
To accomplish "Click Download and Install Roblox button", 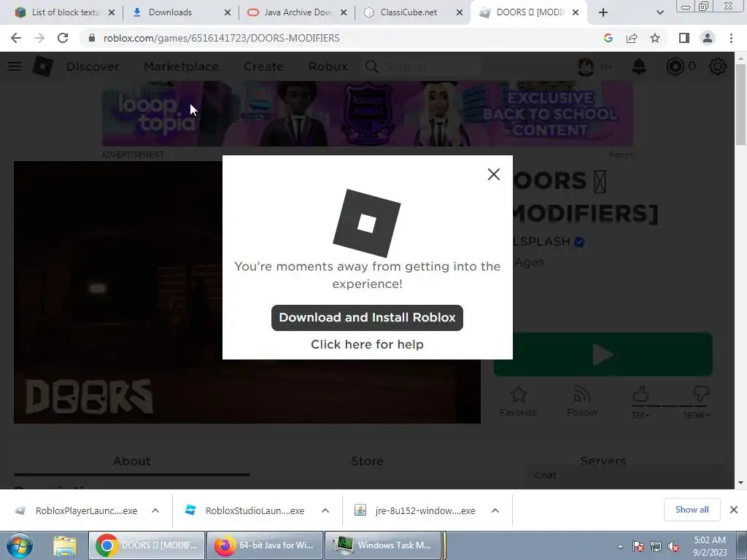I will click(x=367, y=318).
